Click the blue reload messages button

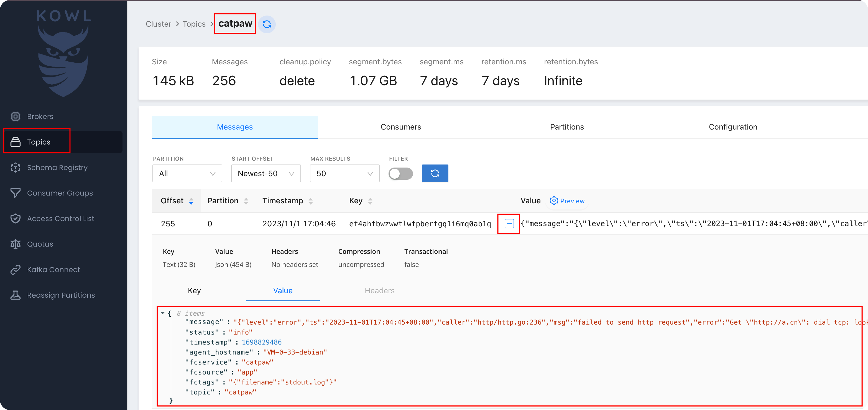(435, 174)
